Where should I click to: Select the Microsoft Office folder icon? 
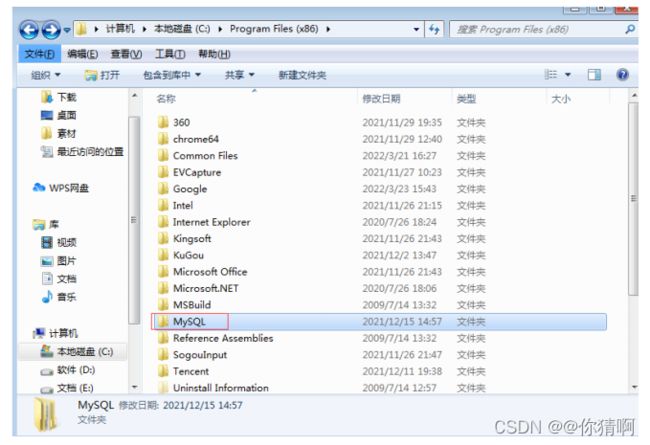click(163, 272)
